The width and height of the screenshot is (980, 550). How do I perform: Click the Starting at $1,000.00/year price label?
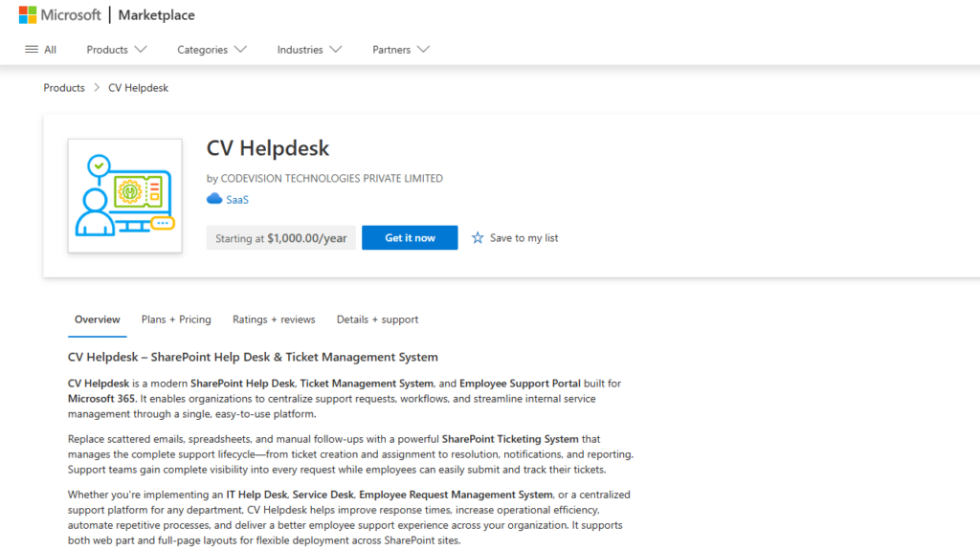281,238
